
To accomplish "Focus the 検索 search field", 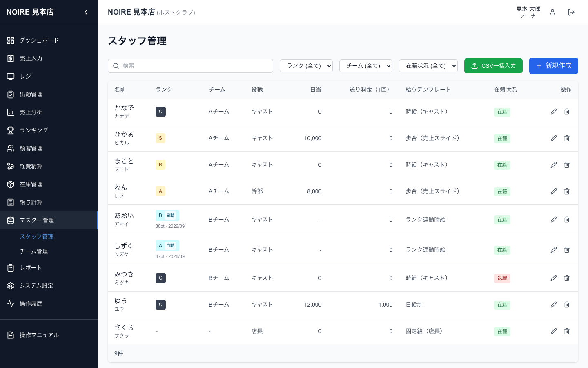I will [x=190, y=66].
